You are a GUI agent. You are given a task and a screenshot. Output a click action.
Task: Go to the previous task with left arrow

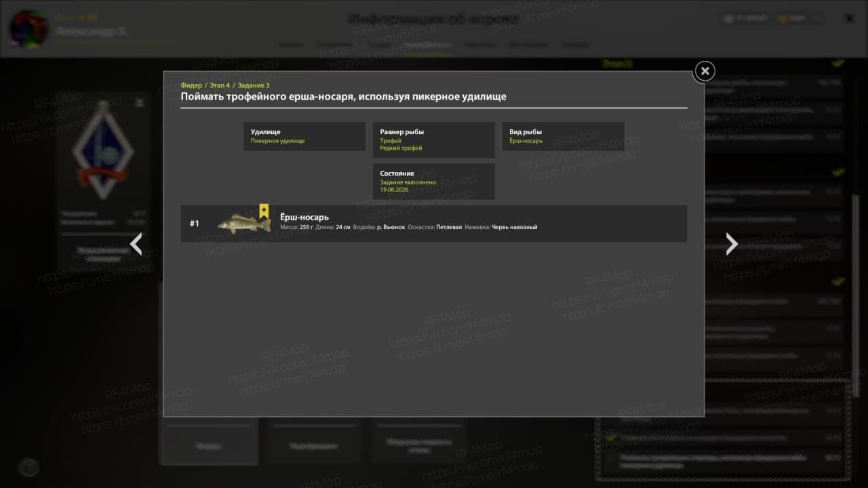point(136,244)
